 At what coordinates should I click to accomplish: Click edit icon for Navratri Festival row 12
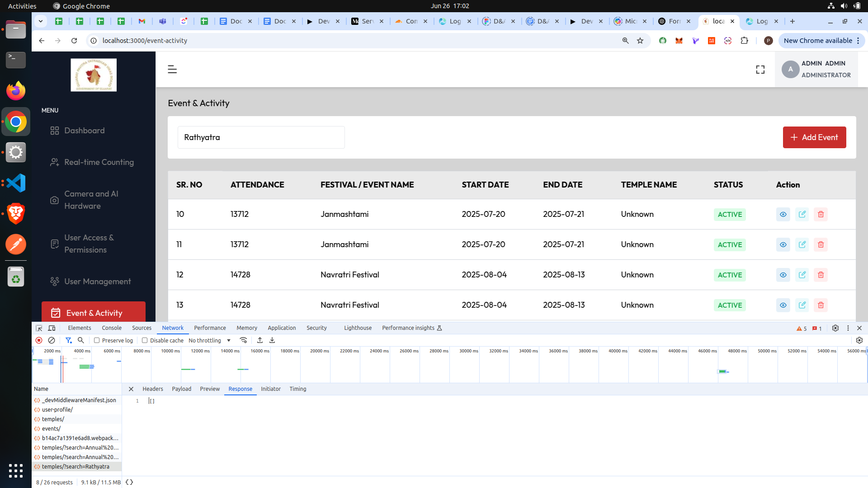802,275
